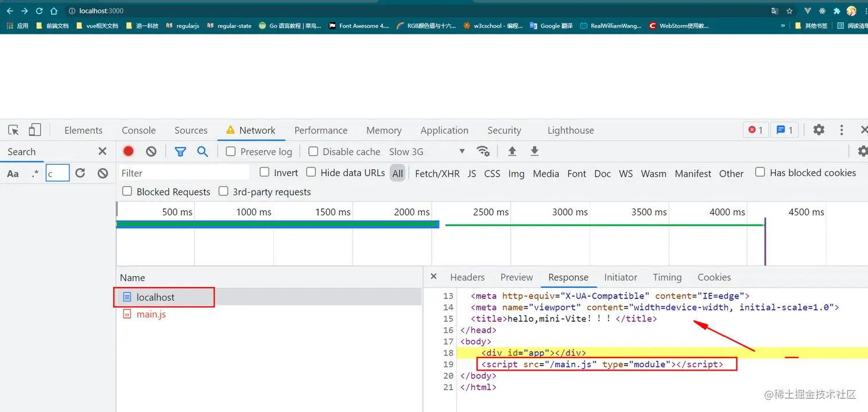Close the request details pane
This screenshot has width=868, height=412.
[x=434, y=277]
